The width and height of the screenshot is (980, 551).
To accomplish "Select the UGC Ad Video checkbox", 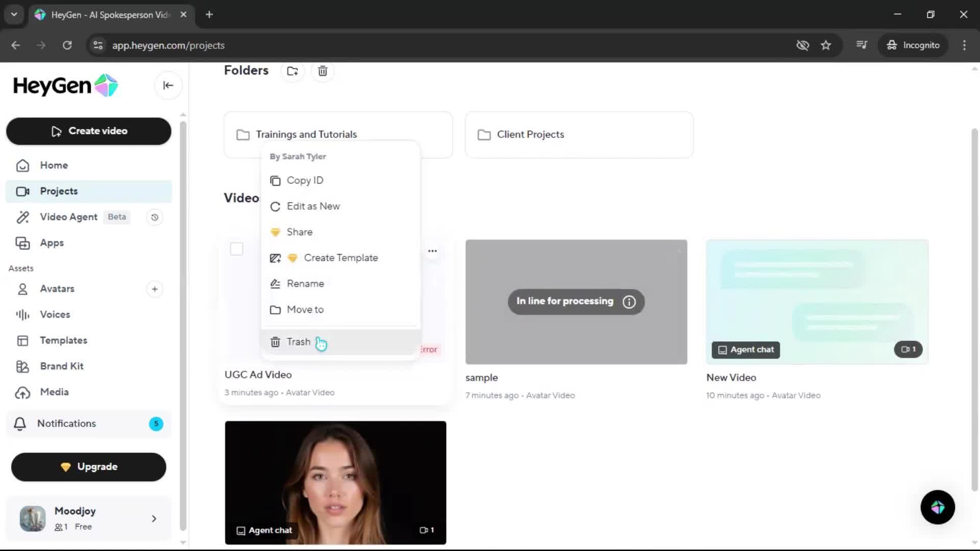I will point(236,249).
